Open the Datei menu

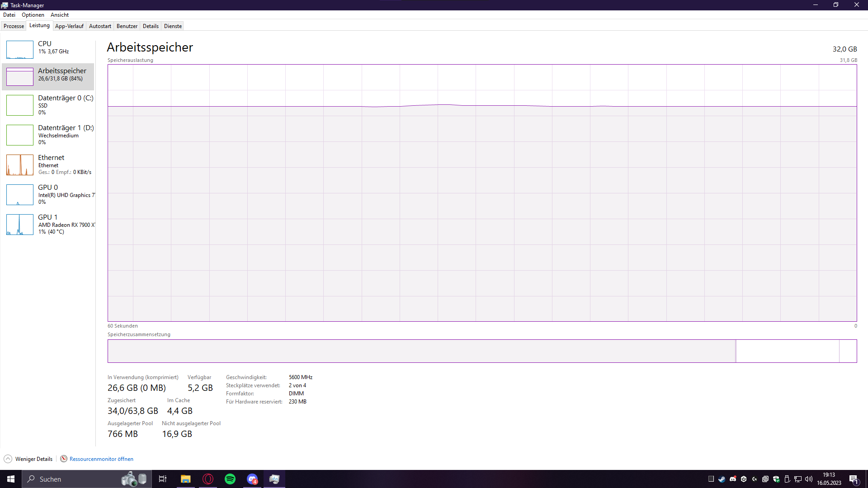pos(9,15)
